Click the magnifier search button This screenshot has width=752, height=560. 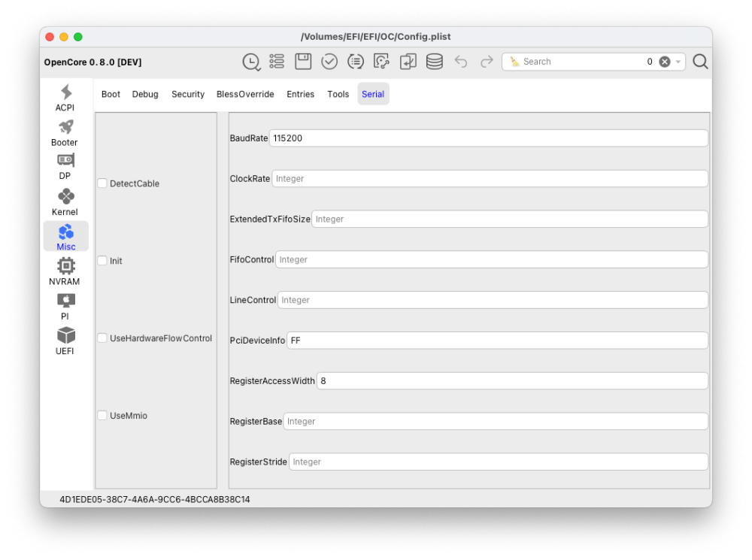[x=700, y=62]
